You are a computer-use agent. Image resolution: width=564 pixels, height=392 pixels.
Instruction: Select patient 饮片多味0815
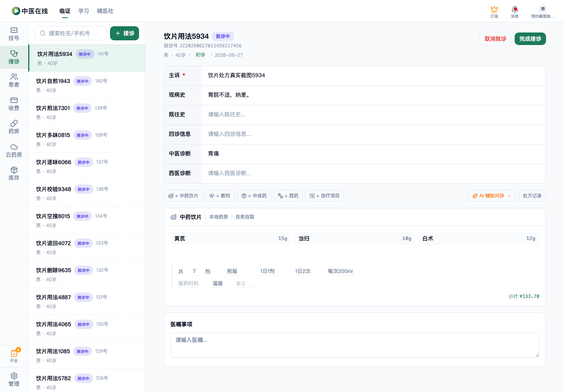(87, 139)
